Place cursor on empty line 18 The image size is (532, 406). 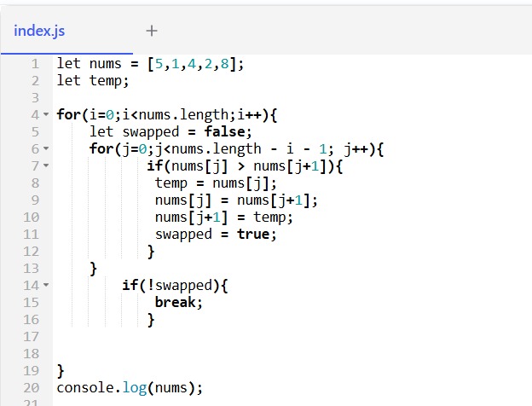click(292, 354)
